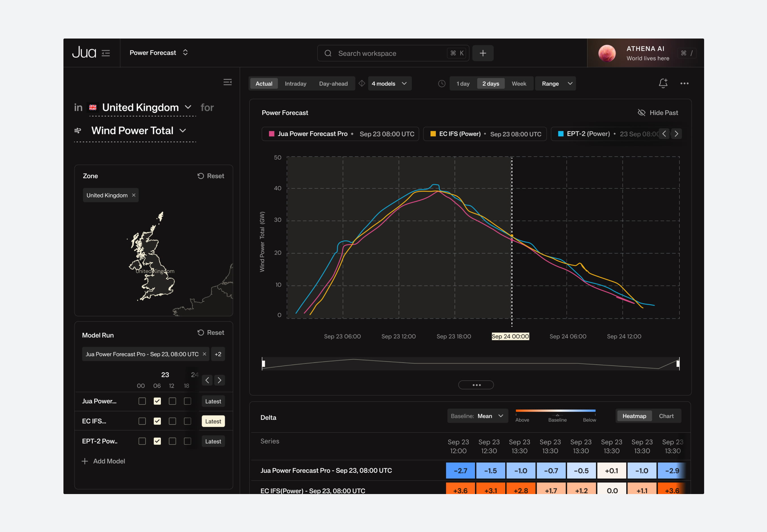Viewport: 767px width, 532px height.
Task: Click the UK flag icon
Action: point(93,107)
